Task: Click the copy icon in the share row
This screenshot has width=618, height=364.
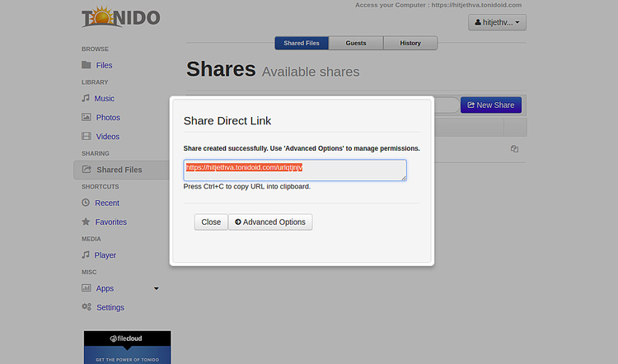Action: 514,149
